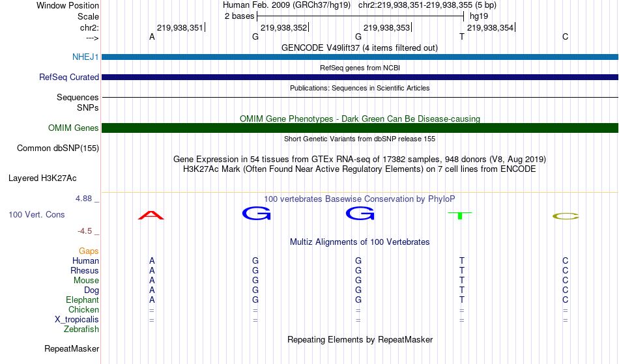Click the light-blue NHEJ1 GENCODE gene bar
This screenshot has width=619, height=364.
[x=360, y=57]
